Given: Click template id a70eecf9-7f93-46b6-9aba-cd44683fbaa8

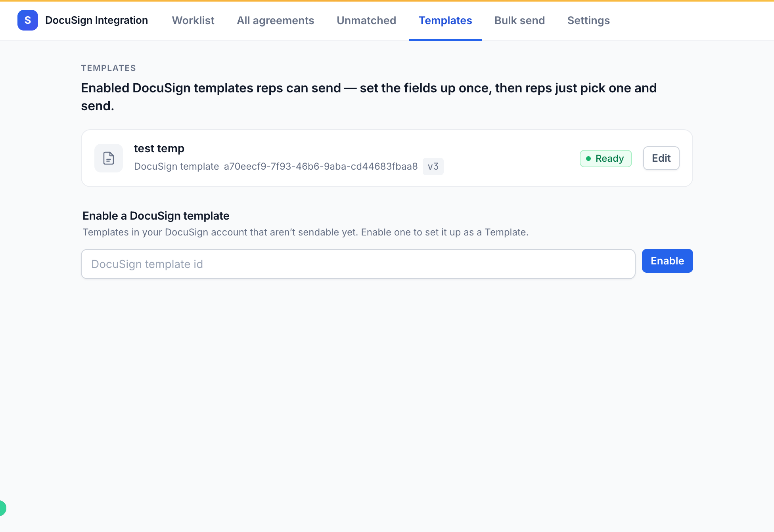Looking at the screenshot, I should point(321,166).
